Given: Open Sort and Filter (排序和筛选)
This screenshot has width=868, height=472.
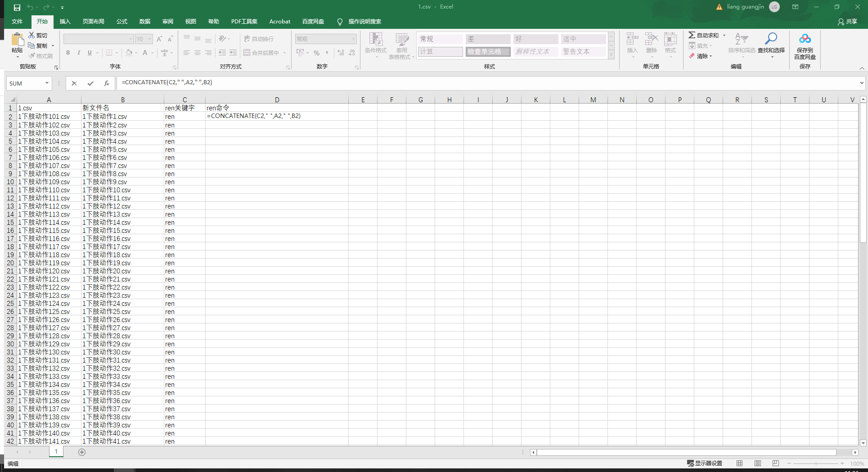Looking at the screenshot, I should [742, 45].
